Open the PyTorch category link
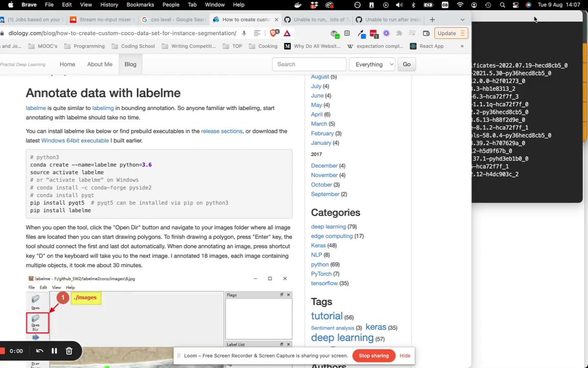Image resolution: width=588 pixels, height=368 pixels. (x=321, y=274)
